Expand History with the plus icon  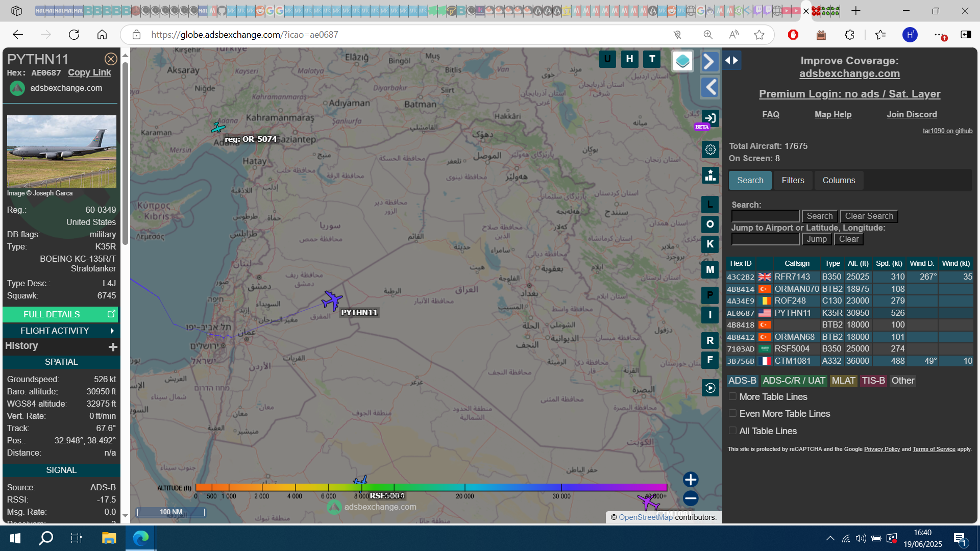pos(113,347)
